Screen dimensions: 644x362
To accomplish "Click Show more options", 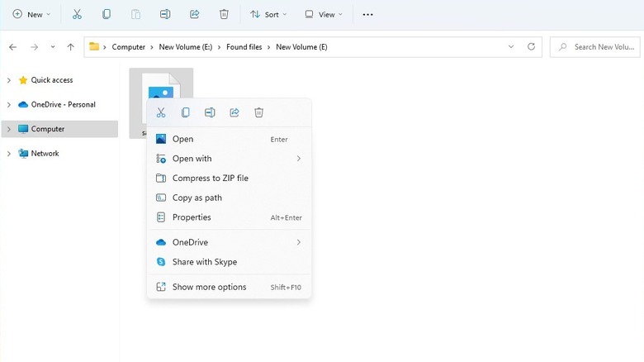I will [x=209, y=287].
